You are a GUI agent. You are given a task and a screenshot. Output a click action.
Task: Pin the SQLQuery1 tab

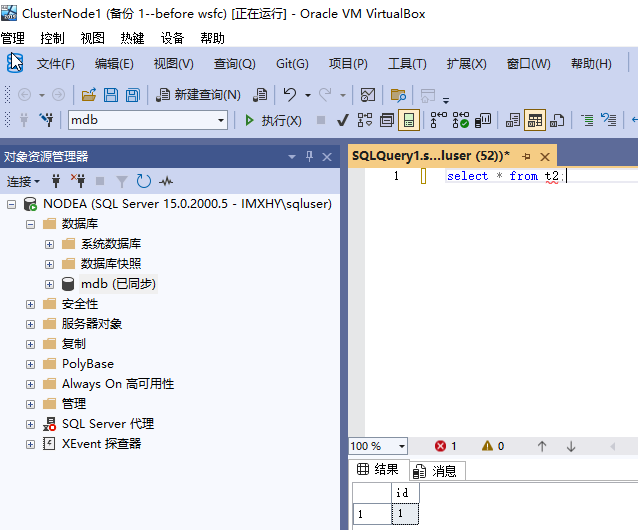pos(526,156)
